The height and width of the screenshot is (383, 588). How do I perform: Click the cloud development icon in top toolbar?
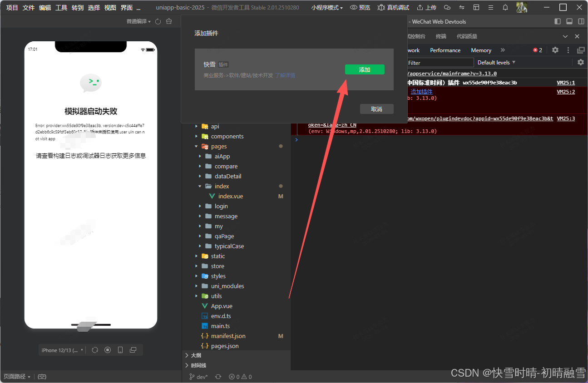(447, 8)
